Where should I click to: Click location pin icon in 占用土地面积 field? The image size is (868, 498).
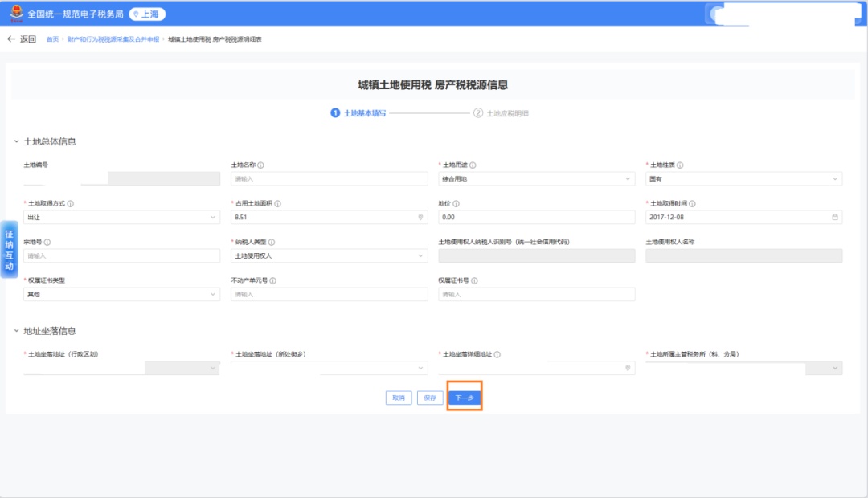[x=420, y=218]
